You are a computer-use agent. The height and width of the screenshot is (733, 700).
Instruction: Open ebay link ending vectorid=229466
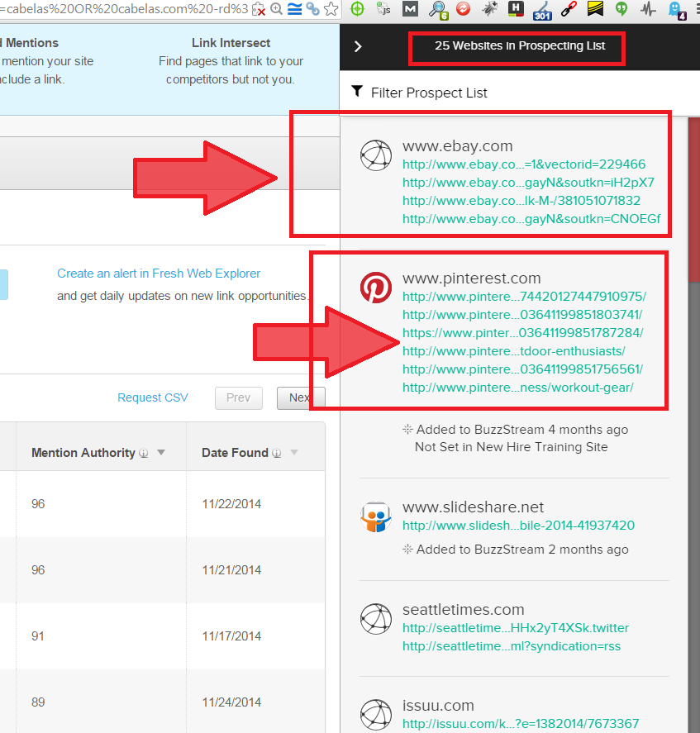click(524, 164)
